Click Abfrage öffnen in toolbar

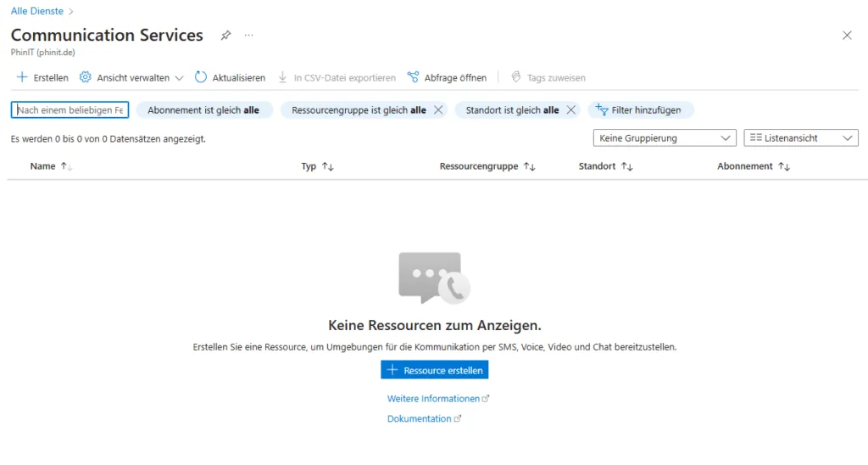pyautogui.click(x=447, y=77)
